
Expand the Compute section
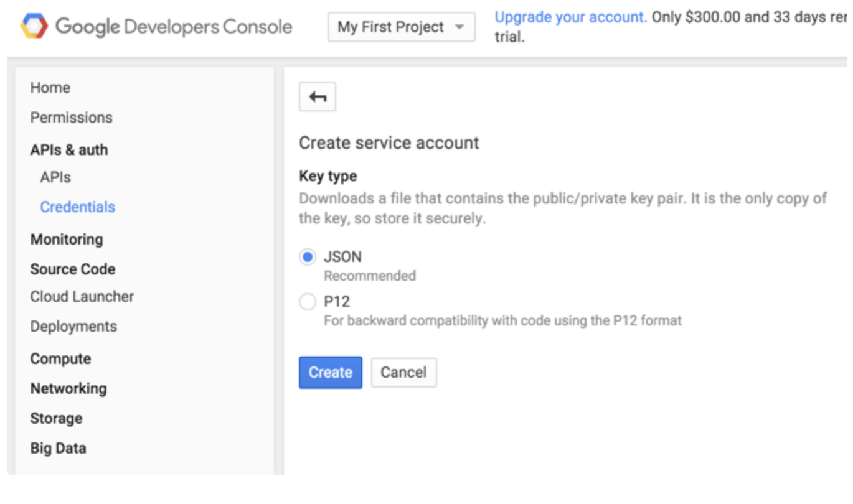coord(61,359)
